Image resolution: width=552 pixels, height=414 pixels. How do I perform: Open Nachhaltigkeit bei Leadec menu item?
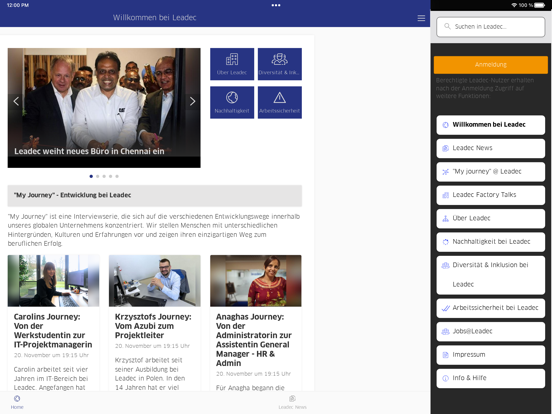491,242
